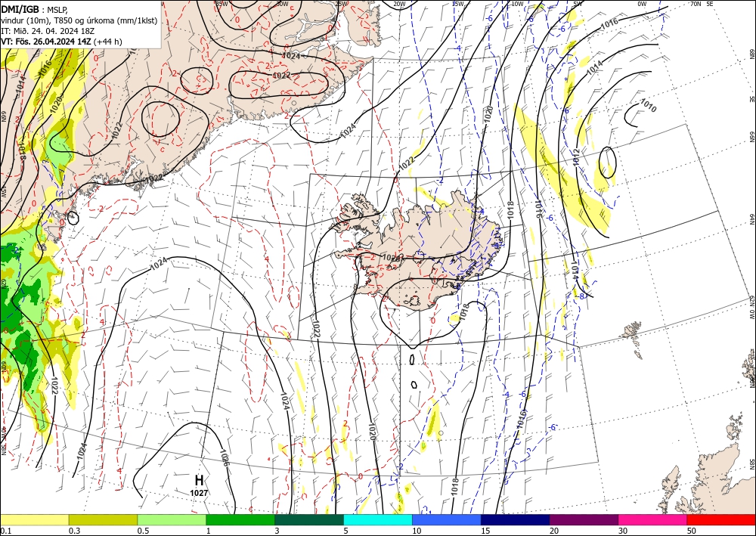Viewport: 756px width, 536px height.
Task: Pick the cyan 5 mm legend swatch
Action: [378, 519]
